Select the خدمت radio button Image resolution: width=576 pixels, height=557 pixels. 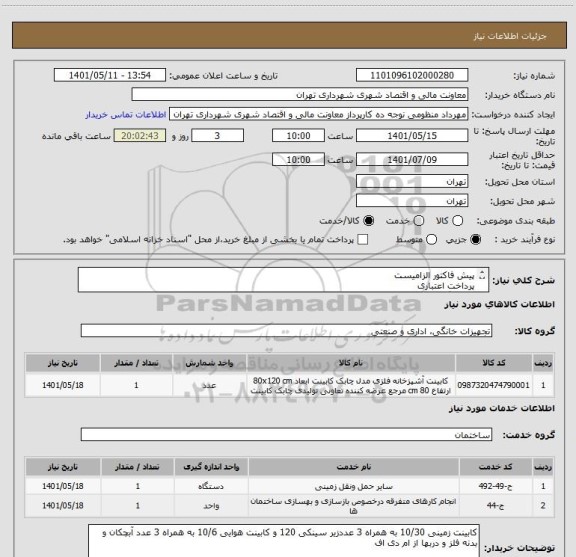[x=419, y=221]
